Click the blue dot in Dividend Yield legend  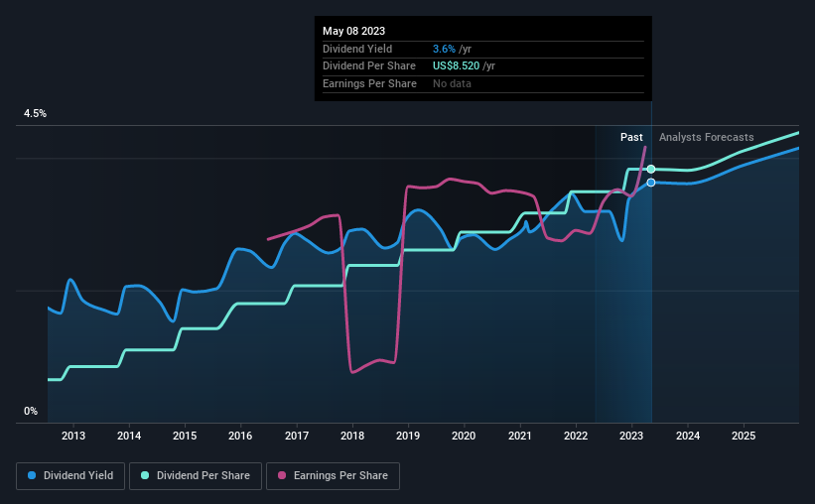tap(32, 475)
